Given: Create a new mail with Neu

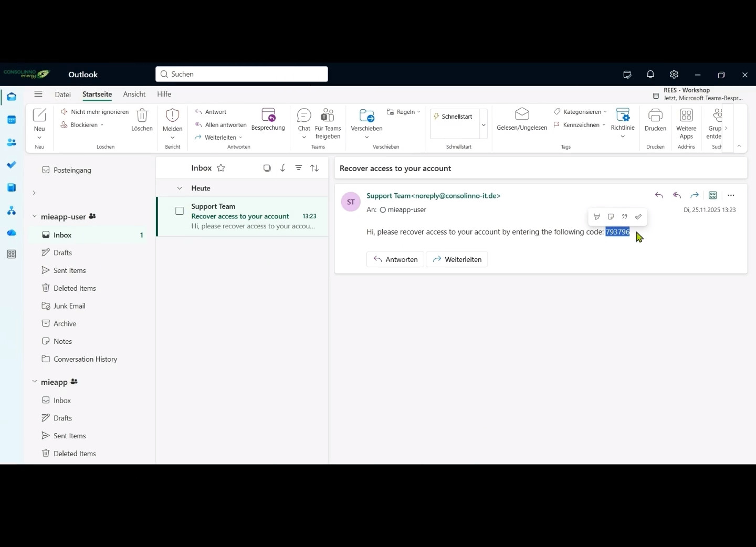Looking at the screenshot, I should [39, 120].
